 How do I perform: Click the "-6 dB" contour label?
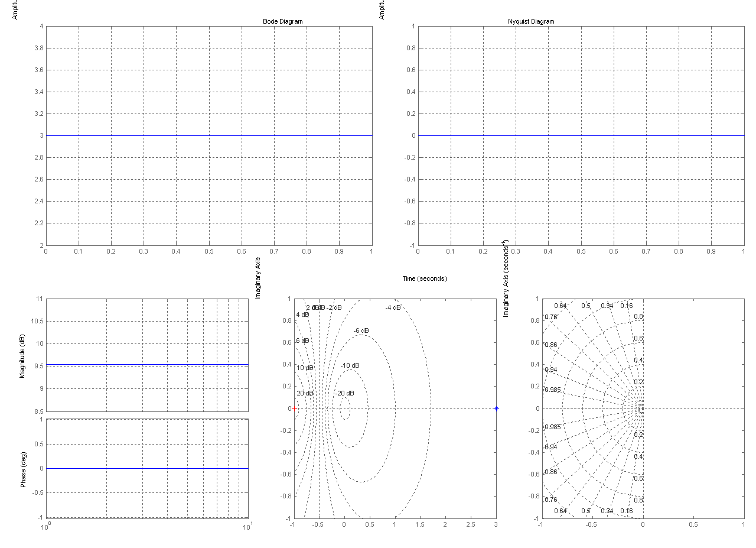[361, 330]
